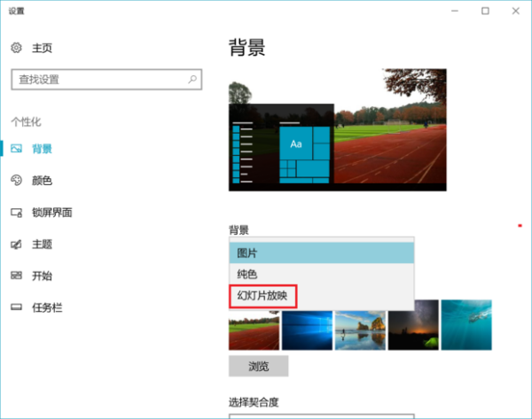Select the running track wallpaper thumbnail
Image resolution: width=532 pixels, height=419 pixels.
254,330
